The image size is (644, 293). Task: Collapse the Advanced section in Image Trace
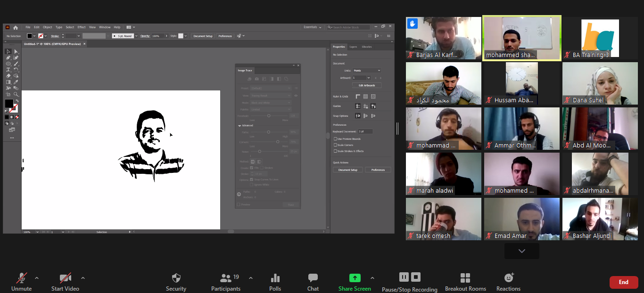(x=239, y=126)
